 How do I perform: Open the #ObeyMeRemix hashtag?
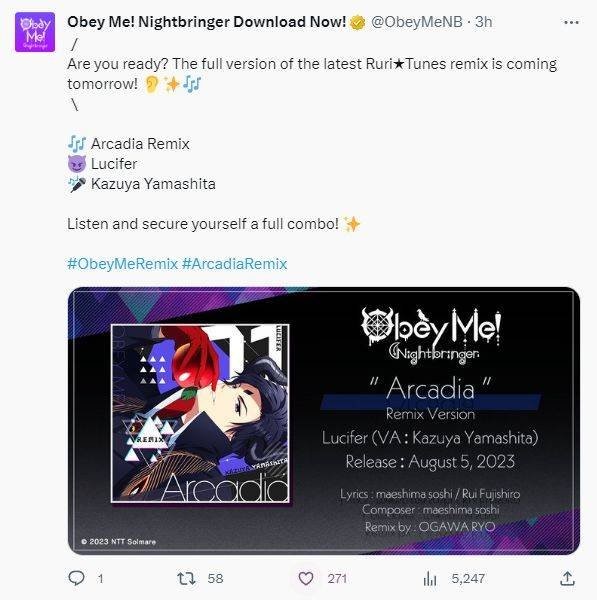(x=122, y=264)
